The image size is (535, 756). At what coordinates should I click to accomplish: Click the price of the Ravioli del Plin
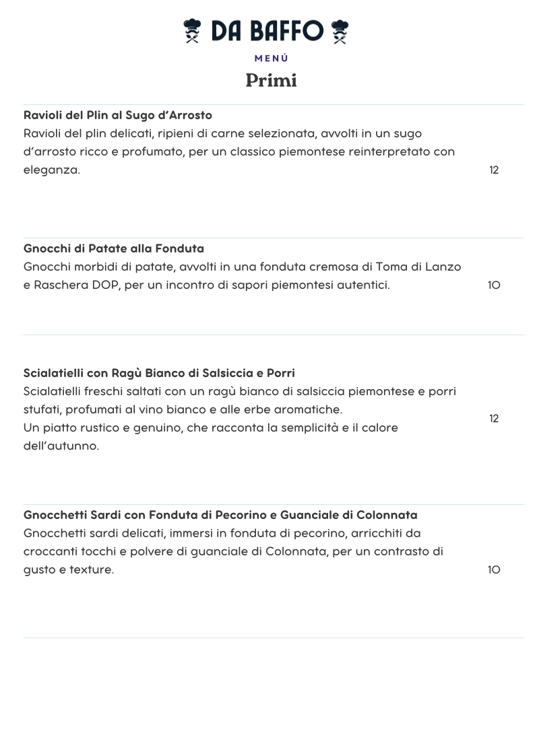[494, 170]
